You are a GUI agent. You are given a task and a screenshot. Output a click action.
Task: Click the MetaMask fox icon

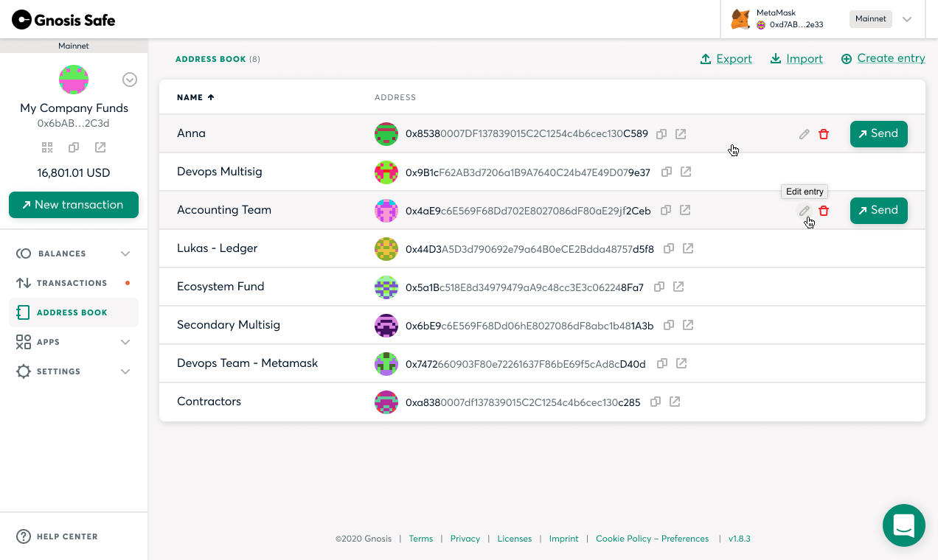740,19
